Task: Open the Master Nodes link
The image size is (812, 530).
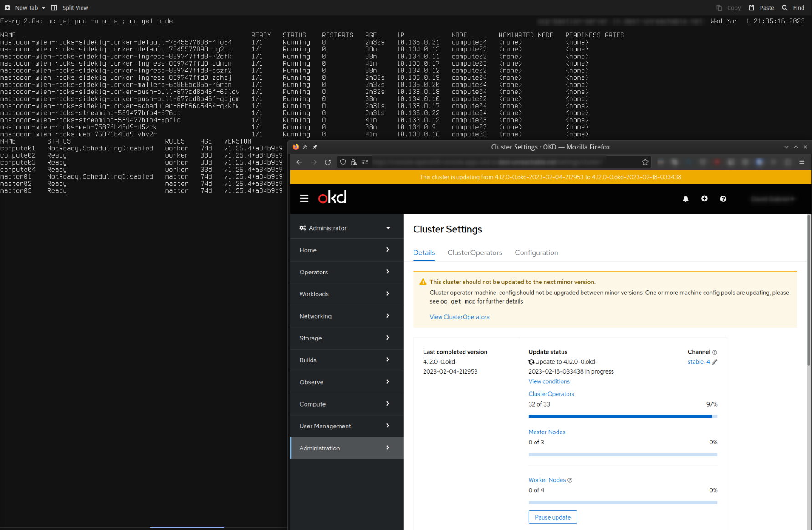Action: (546, 432)
